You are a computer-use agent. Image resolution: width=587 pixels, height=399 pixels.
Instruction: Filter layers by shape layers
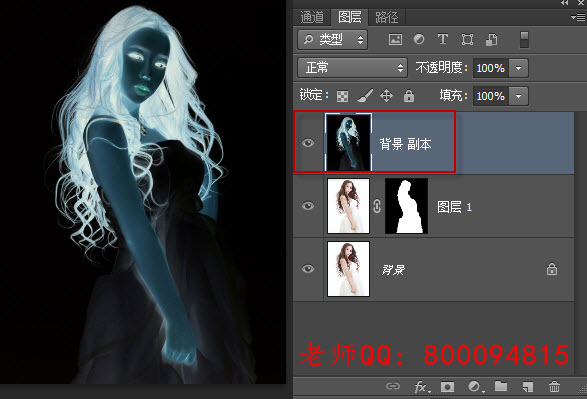point(467,39)
